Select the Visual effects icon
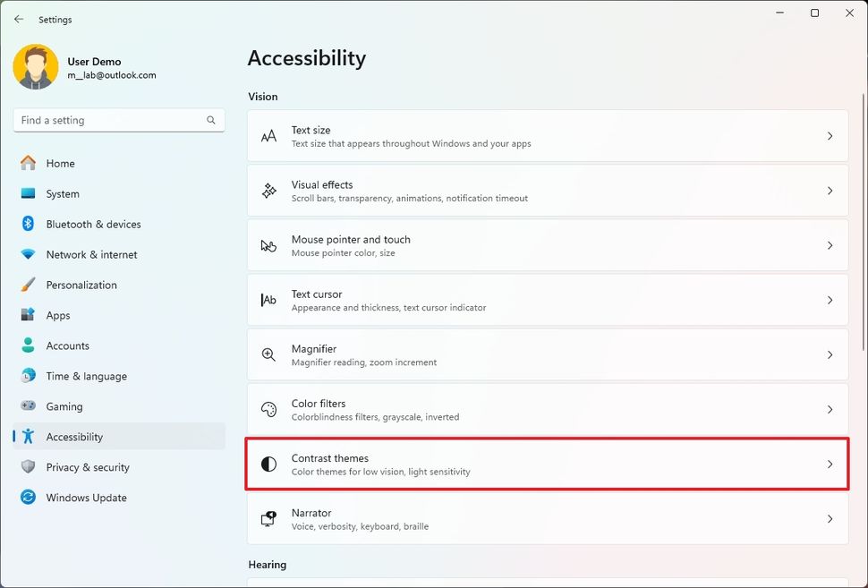868x588 pixels. click(x=268, y=191)
